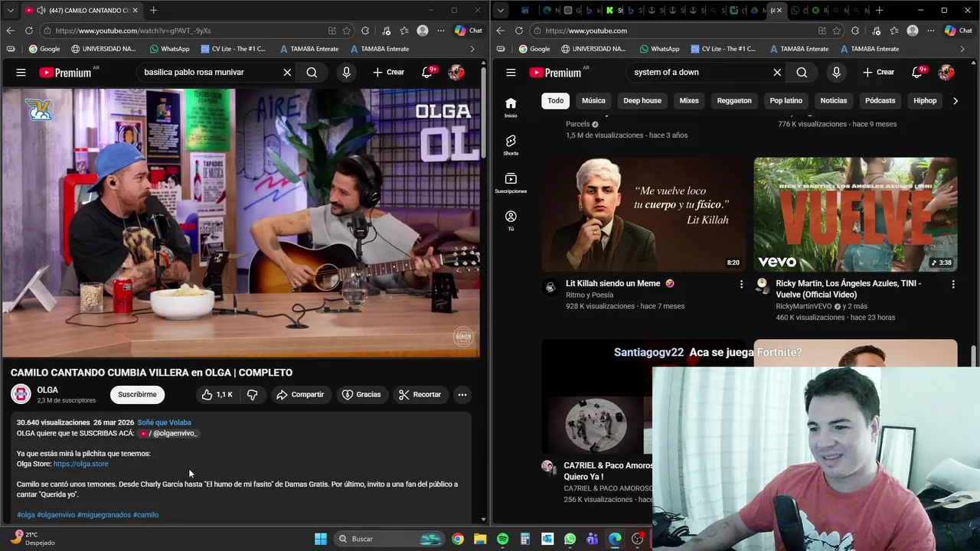Open WhatsApp bookmark in left bookmarks bar
980x551 pixels.
click(169, 49)
